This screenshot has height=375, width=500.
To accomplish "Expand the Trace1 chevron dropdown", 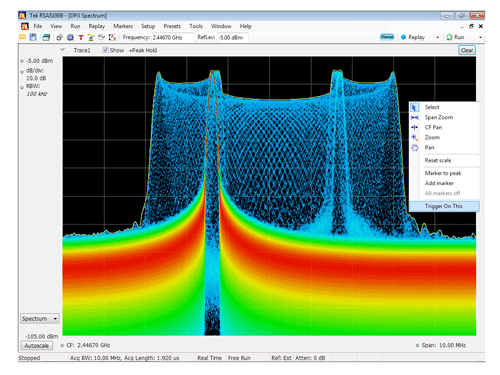I will [x=62, y=50].
